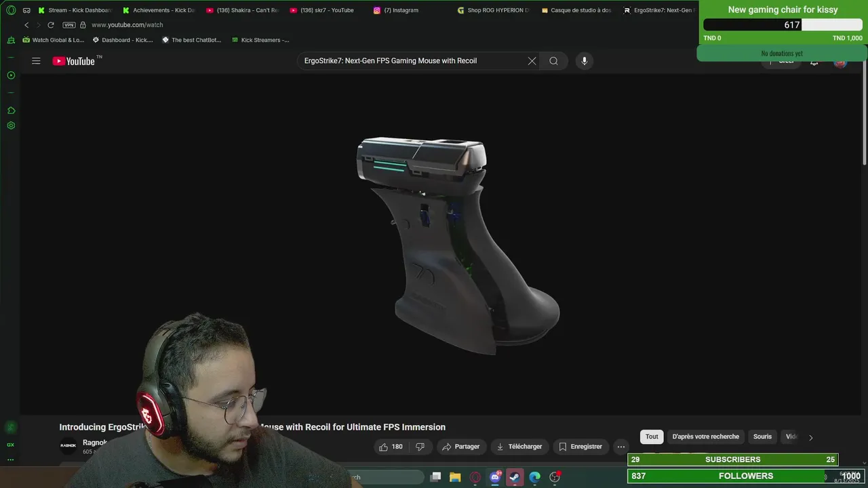Viewport: 868px width, 488px height.
Task: Open more actions three-dot menu
Action: click(621, 447)
